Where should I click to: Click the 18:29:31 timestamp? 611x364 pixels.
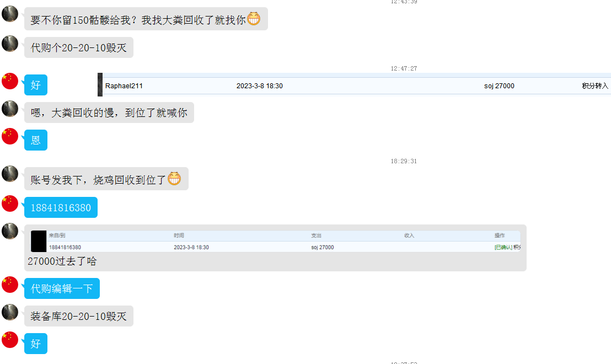404,161
